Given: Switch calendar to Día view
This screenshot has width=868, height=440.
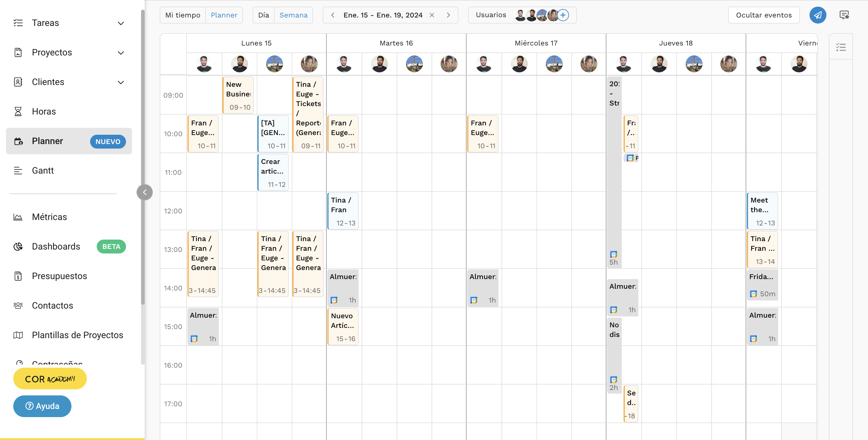Looking at the screenshot, I should pos(264,15).
